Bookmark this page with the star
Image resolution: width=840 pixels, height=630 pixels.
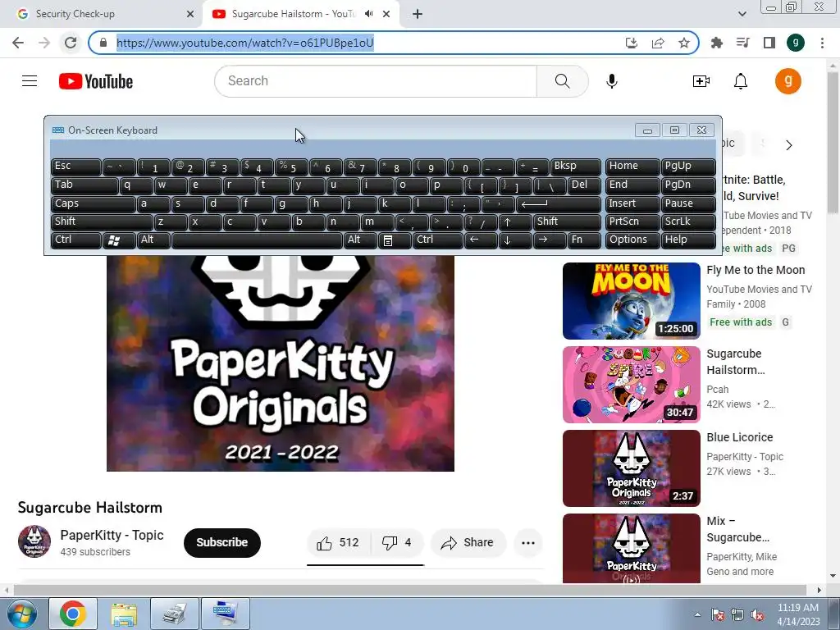[x=683, y=43]
